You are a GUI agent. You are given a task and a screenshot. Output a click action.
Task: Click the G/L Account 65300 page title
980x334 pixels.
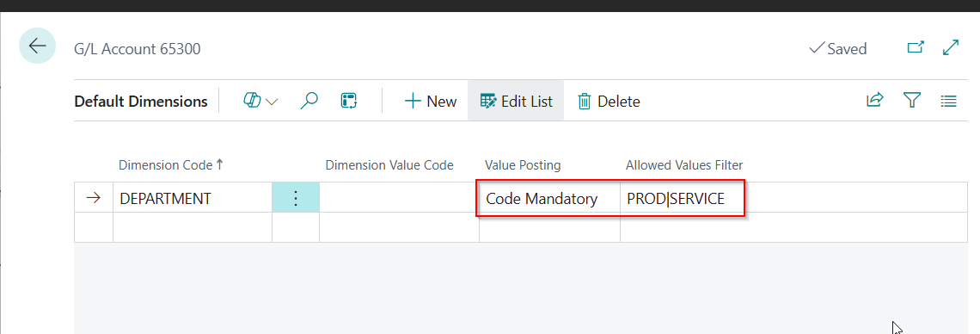(x=137, y=49)
